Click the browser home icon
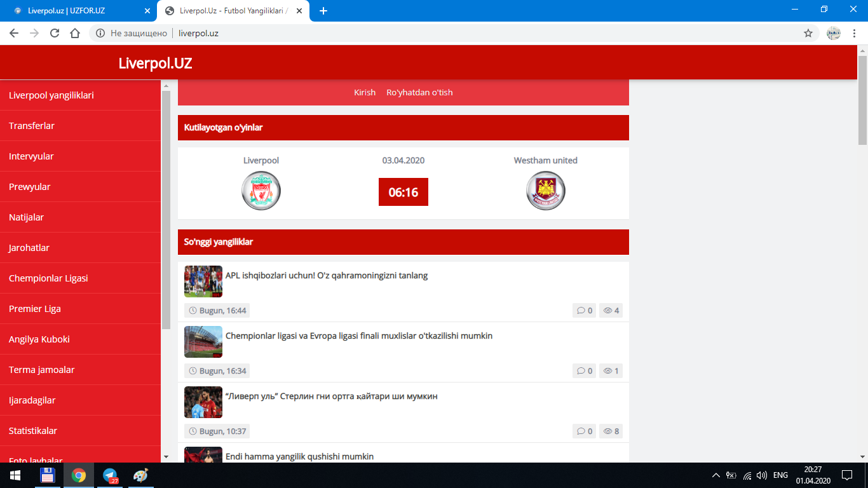Screen dimensions: 868x488 [x=75, y=33]
